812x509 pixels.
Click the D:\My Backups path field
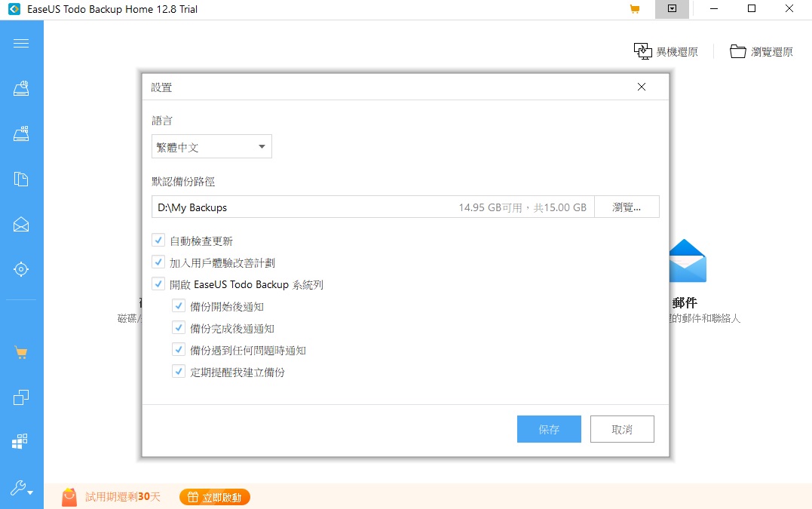[373, 207]
